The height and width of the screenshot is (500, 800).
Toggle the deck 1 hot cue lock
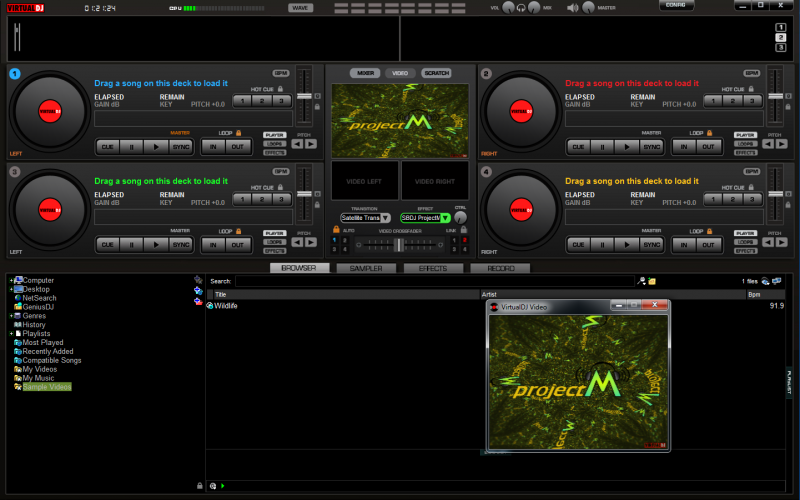(x=280, y=89)
